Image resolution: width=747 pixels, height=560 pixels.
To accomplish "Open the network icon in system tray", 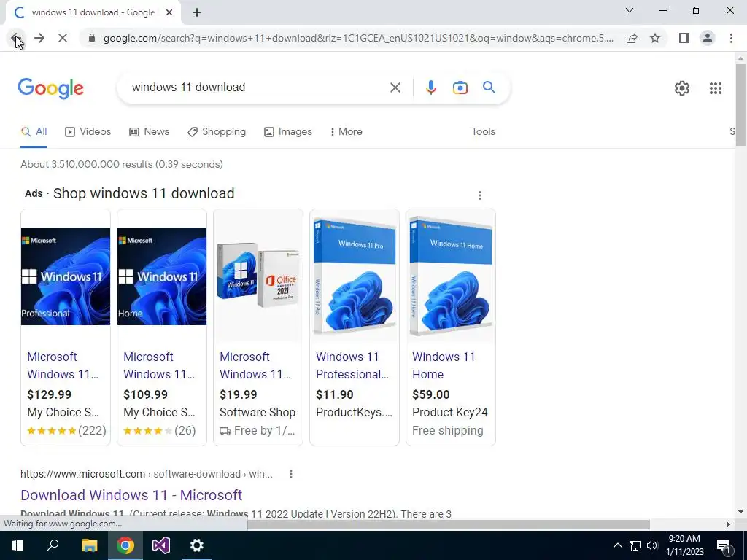I will (x=635, y=545).
